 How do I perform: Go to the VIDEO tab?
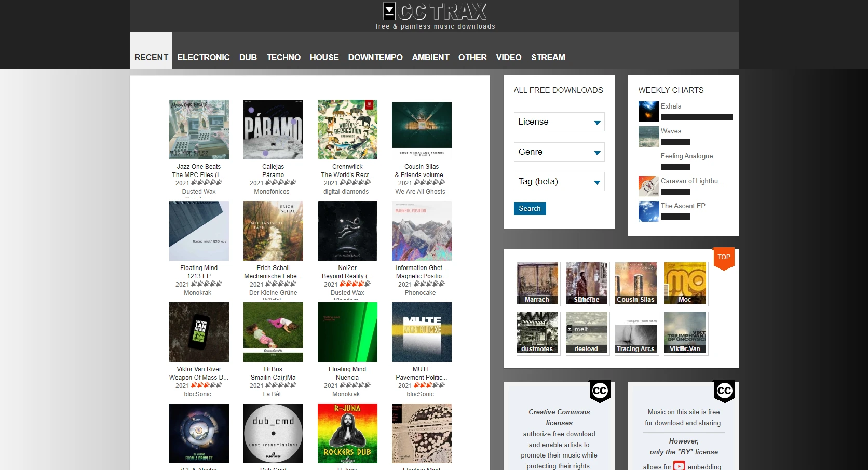click(x=509, y=57)
